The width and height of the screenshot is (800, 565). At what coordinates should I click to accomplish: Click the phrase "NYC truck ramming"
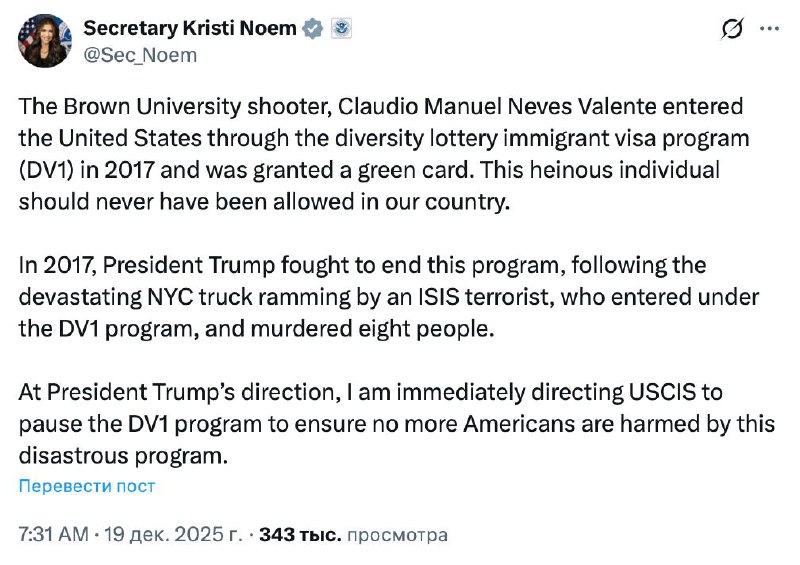point(255,296)
